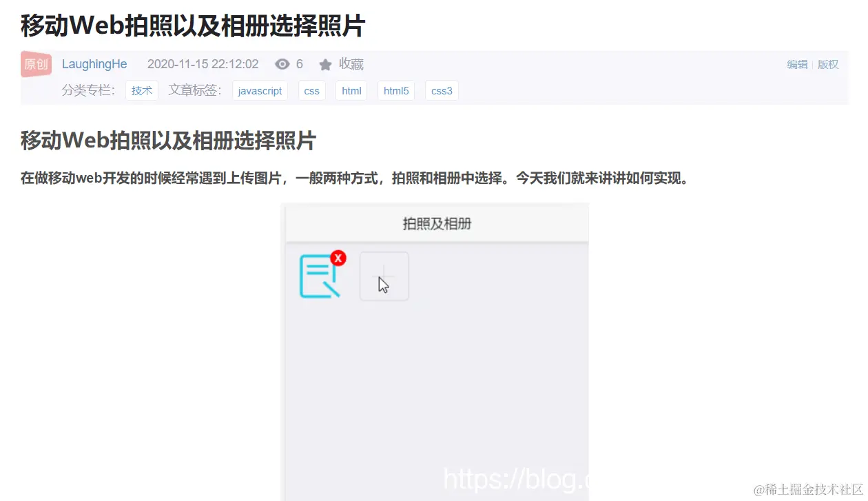Viewport: 868px width, 501px height.
Task: Click the eye icon showing view count
Action: point(282,64)
